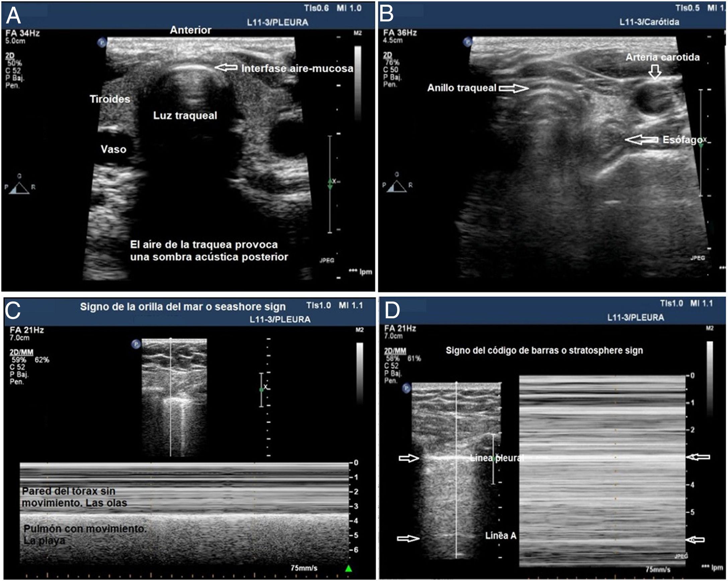This screenshot has height=581, width=728.
Task: Click the Interfase aire-mucosa arrow
Action: pos(226,68)
